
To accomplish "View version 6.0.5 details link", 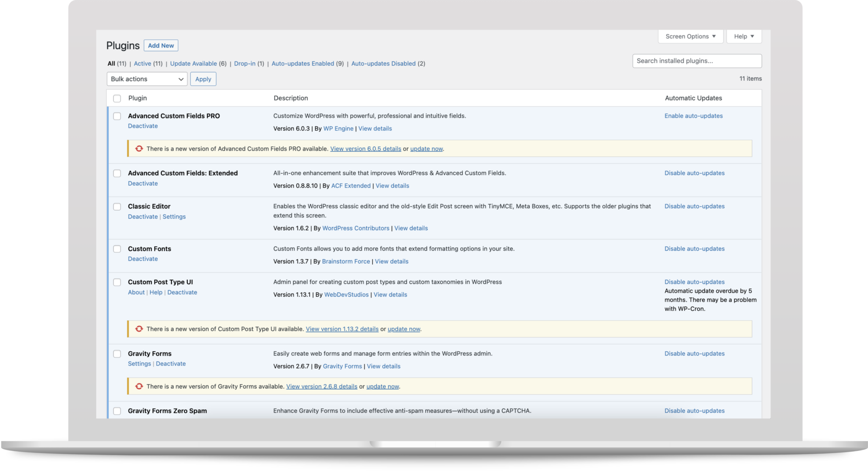I will tap(365, 149).
